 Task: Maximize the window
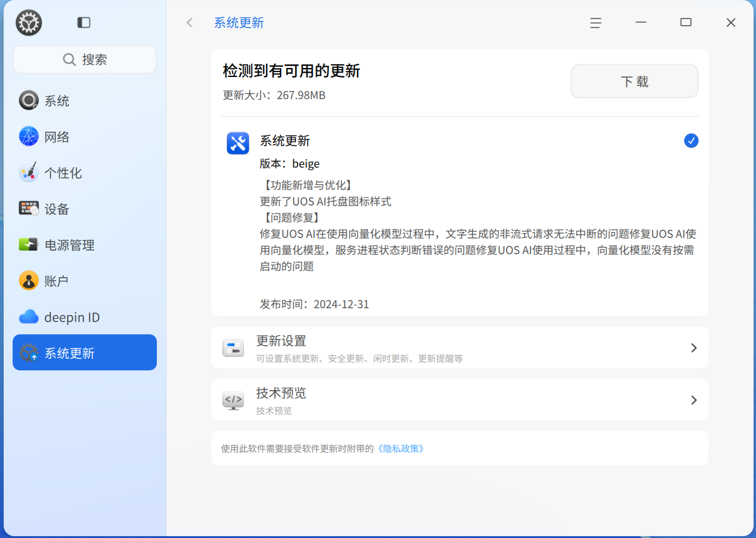pos(686,23)
